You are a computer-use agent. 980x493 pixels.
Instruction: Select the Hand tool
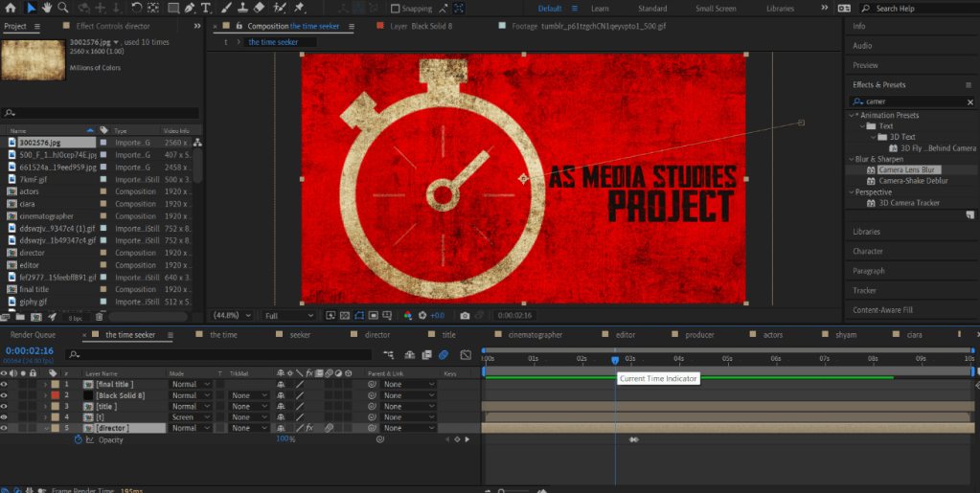pos(47,8)
